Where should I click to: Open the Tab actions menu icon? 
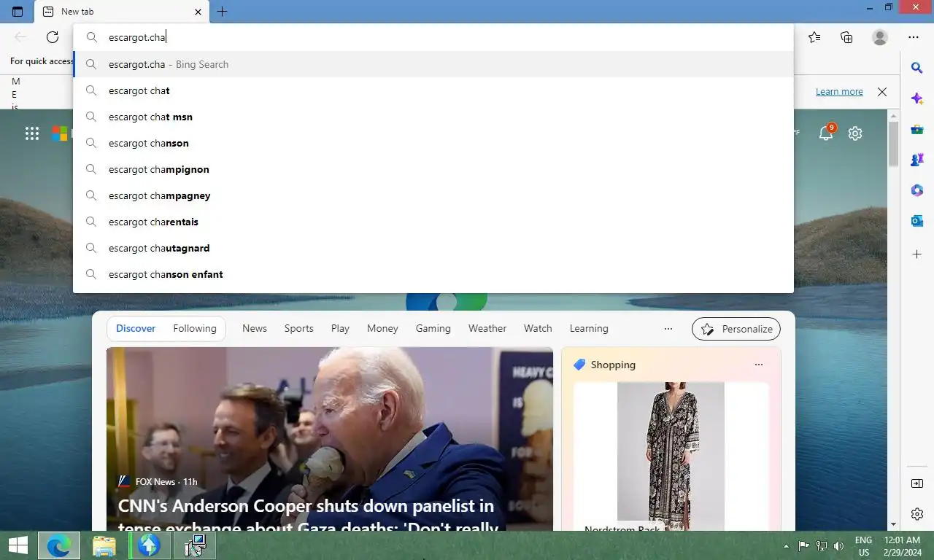[x=18, y=12]
